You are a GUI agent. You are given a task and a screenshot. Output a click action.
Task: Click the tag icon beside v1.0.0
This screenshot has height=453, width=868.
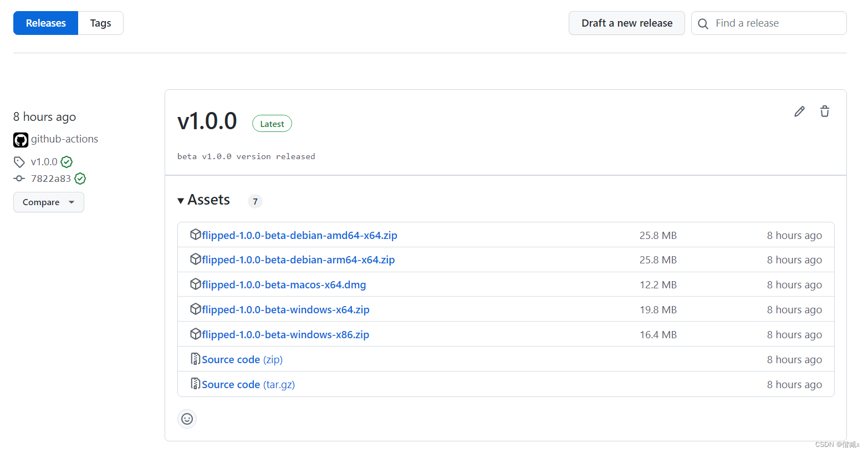click(19, 162)
